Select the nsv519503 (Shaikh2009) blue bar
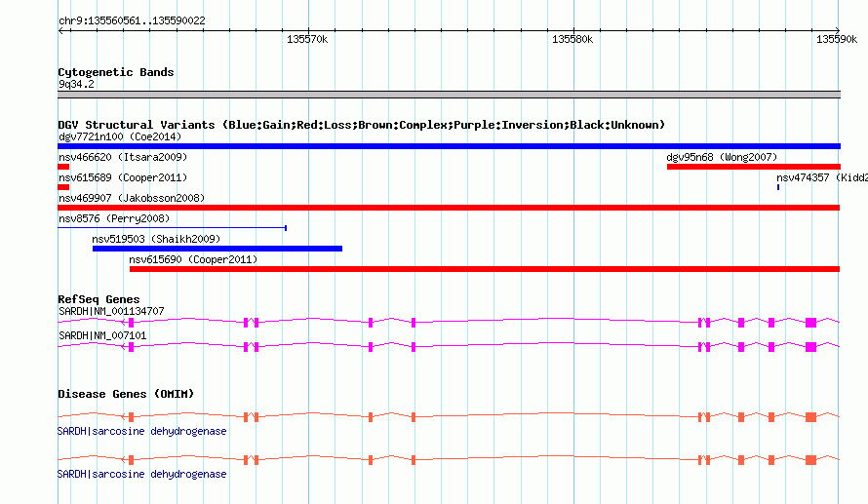868x504 pixels. 217,249
